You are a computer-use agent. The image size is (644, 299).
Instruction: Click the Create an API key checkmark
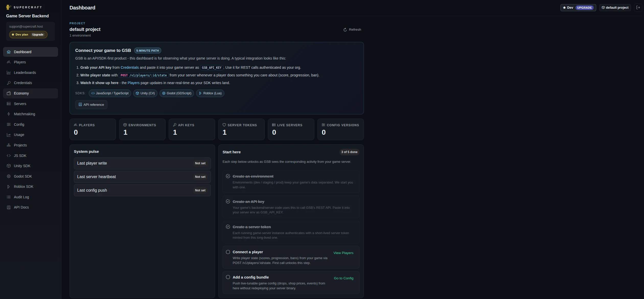pyautogui.click(x=228, y=201)
